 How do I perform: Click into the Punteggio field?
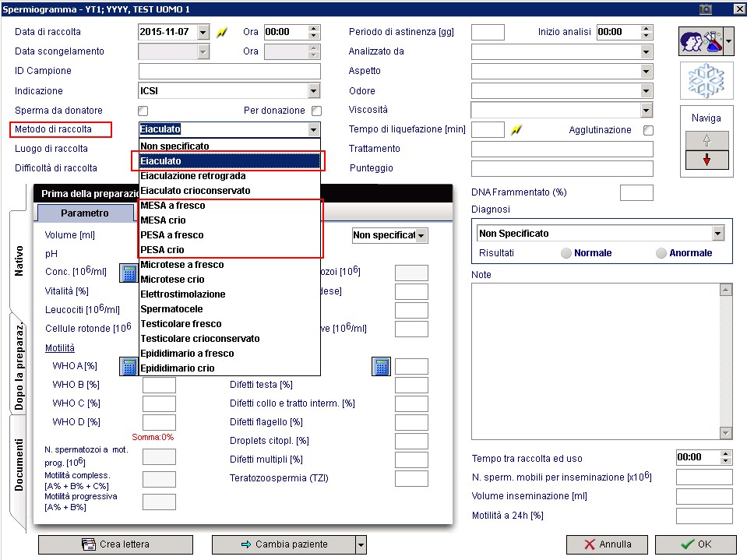[562, 168]
